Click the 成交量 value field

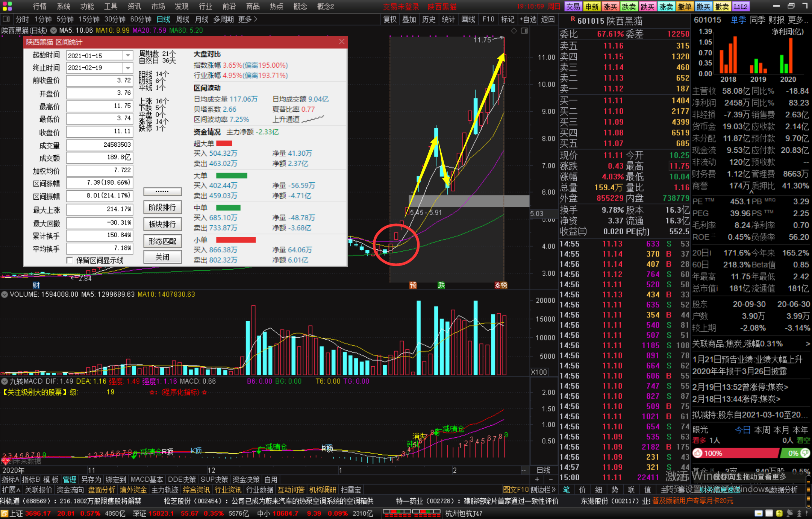pyautogui.click(x=100, y=145)
